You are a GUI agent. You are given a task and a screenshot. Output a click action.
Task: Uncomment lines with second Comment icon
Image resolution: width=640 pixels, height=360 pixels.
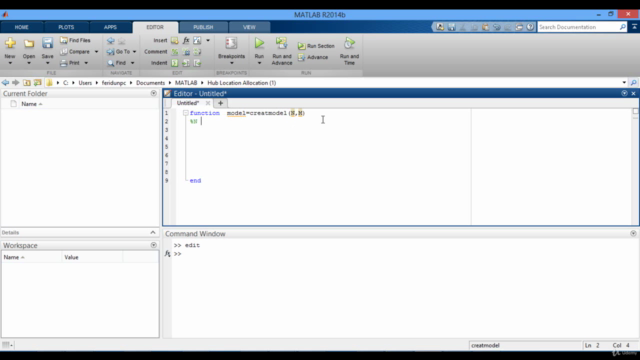tap(186, 52)
